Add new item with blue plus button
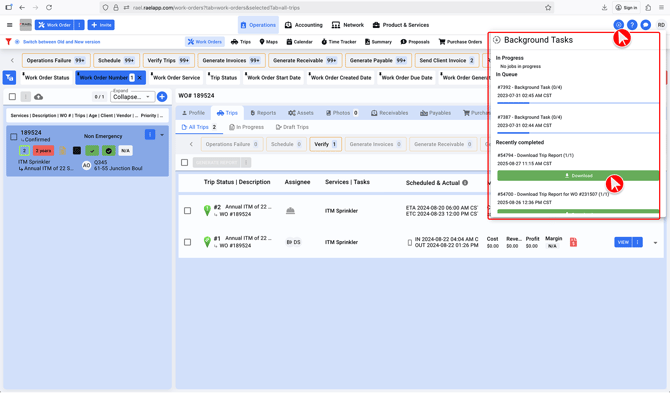Image resolution: width=670 pixels, height=393 pixels. click(162, 97)
